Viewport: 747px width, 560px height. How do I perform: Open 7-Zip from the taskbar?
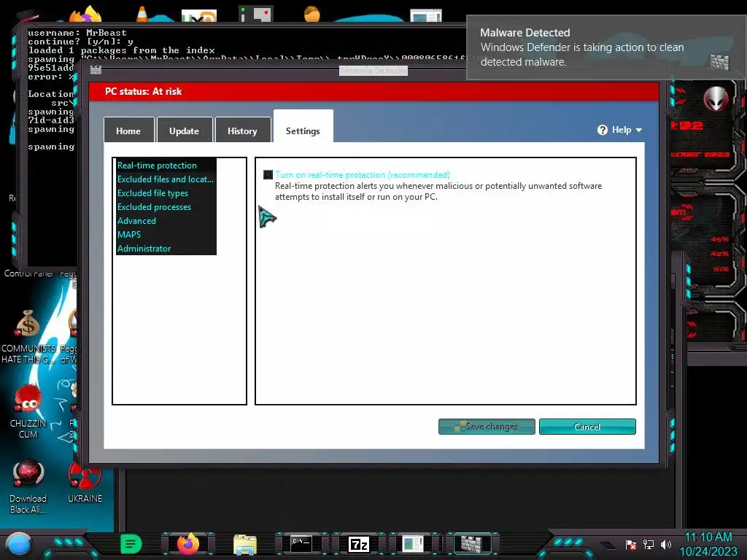pyautogui.click(x=359, y=544)
